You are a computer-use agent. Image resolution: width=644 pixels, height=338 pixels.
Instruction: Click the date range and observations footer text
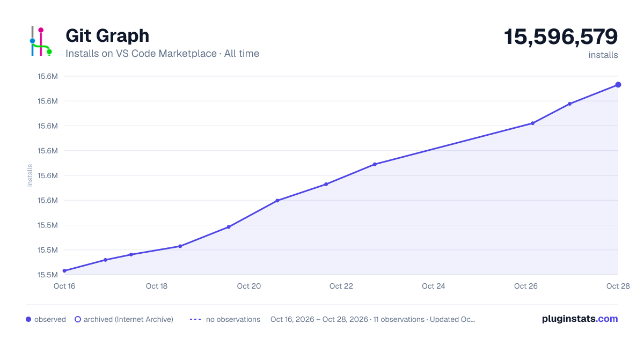click(x=373, y=319)
